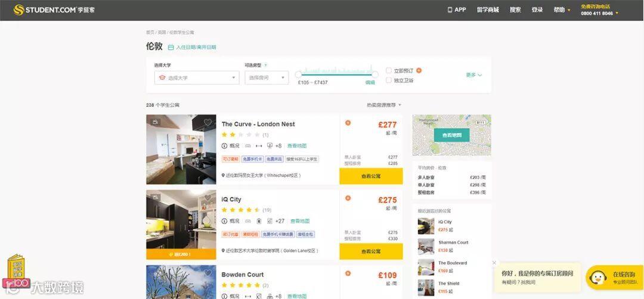The height and width of the screenshot is (299, 644).
Task: Click 登录 in top navigation
Action: coord(537,10)
